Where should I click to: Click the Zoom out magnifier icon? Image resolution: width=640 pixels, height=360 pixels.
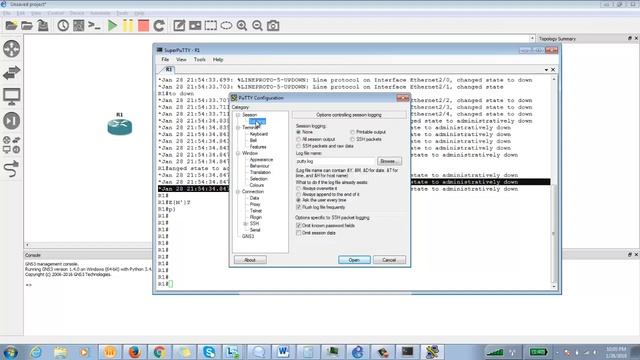tap(257, 26)
